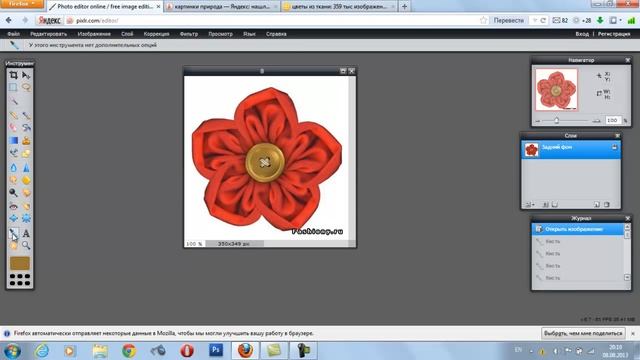Viewport: 640px width, 360px height.
Task: Select the Pencil tool
Action: click(x=13, y=116)
